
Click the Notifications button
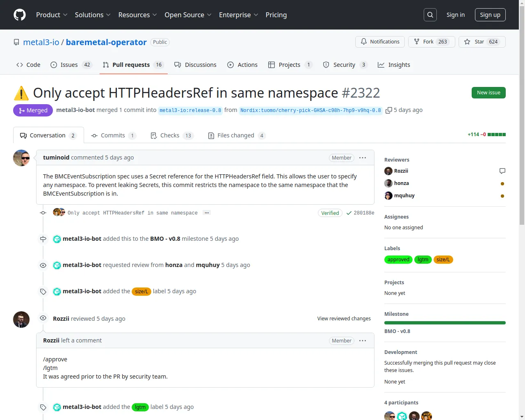point(380,42)
